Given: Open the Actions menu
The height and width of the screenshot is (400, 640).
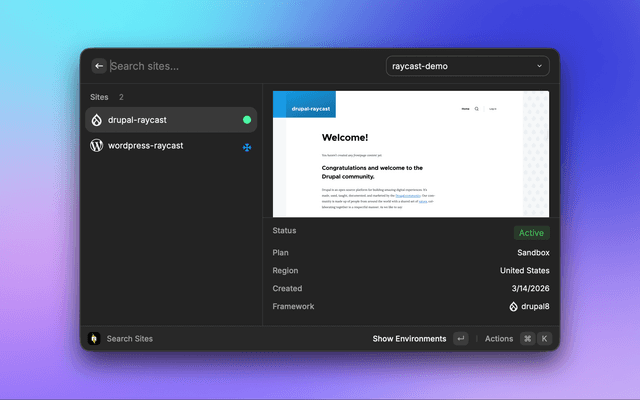Looking at the screenshot, I should coord(499,339).
